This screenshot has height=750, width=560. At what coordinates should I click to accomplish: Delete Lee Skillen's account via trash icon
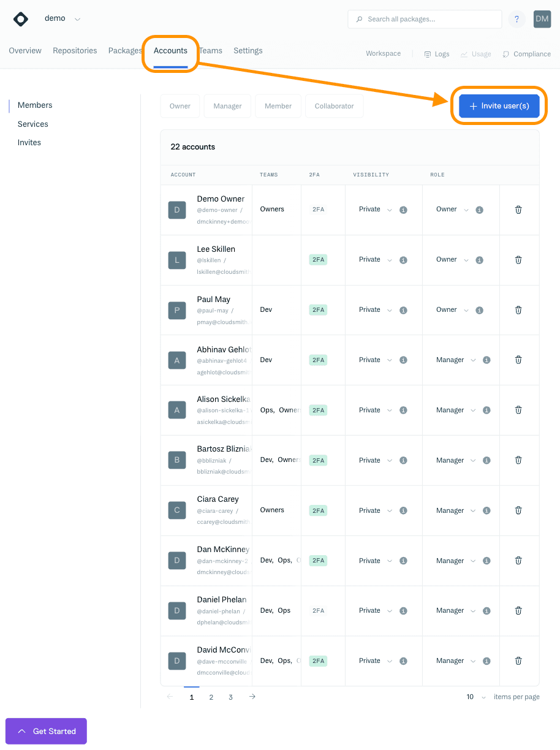518,260
